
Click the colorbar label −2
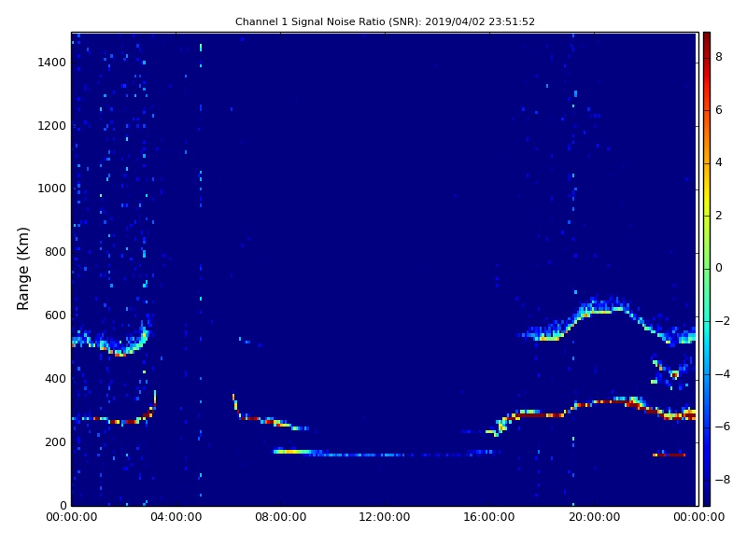723,321
